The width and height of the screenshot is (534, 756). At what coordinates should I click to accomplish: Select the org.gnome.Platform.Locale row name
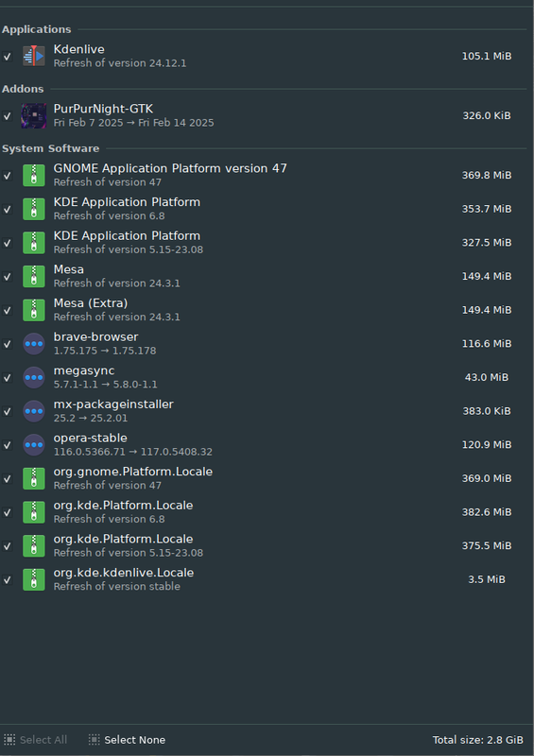(133, 472)
